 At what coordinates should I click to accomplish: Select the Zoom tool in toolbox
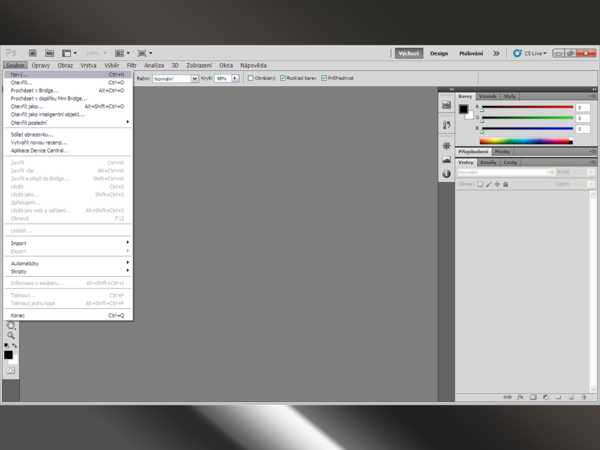[x=11, y=336]
